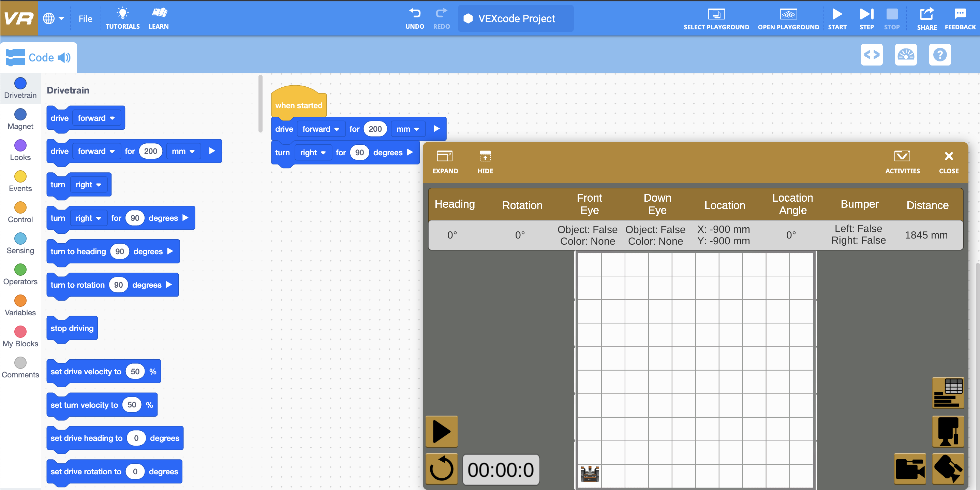Open the Variables category

[20, 305]
